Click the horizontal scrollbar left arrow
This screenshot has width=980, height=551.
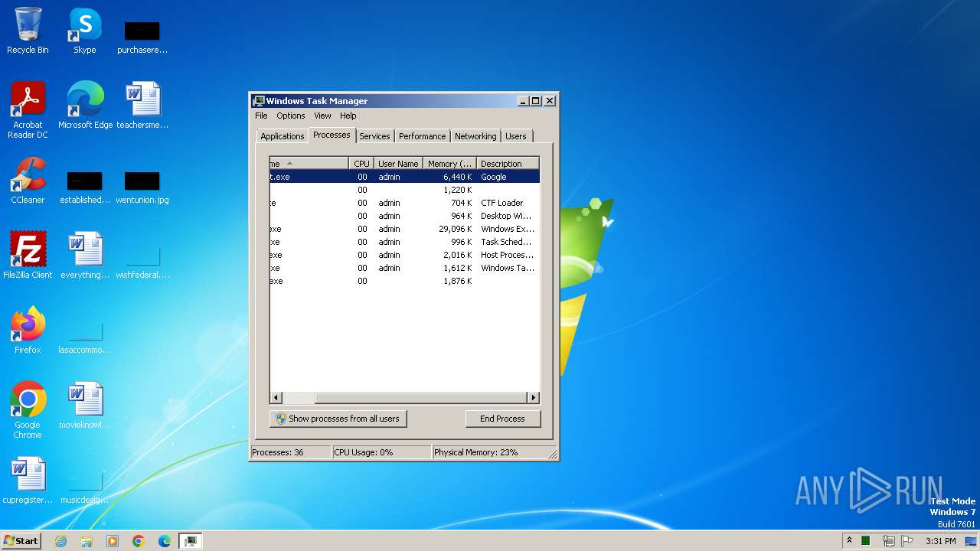pyautogui.click(x=276, y=398)
